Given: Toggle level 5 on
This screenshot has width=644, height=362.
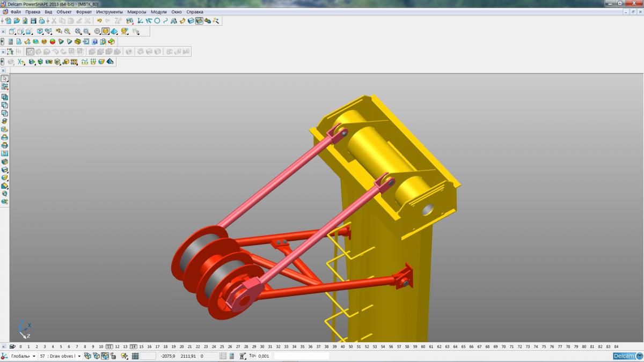Looking at the screenshot, I should pyautogui.click(x=61, y=346).
